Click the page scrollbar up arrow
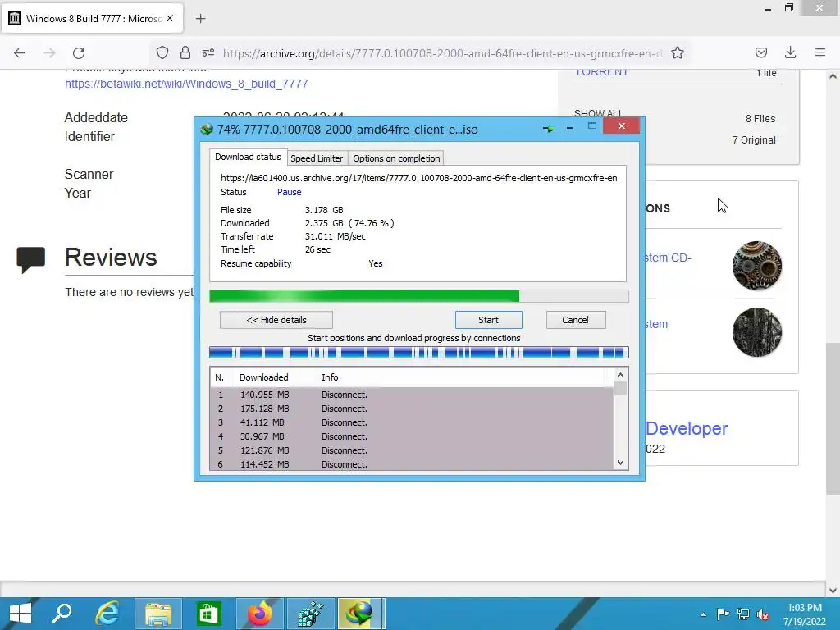Image resolution: width=840 pixels, height=630 pixels. point(833,76)
